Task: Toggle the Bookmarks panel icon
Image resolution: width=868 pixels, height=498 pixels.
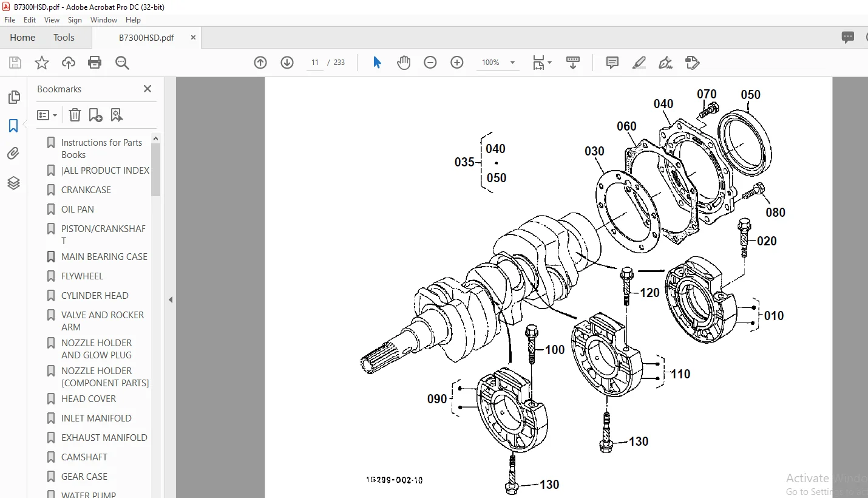Action: (x=13, y=126)
